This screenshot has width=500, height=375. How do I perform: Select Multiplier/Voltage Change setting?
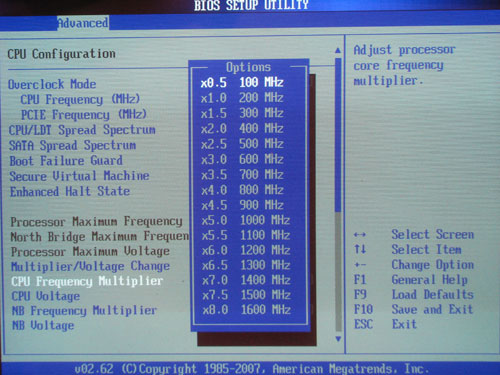pyautogui.click(x=90, y=266)
